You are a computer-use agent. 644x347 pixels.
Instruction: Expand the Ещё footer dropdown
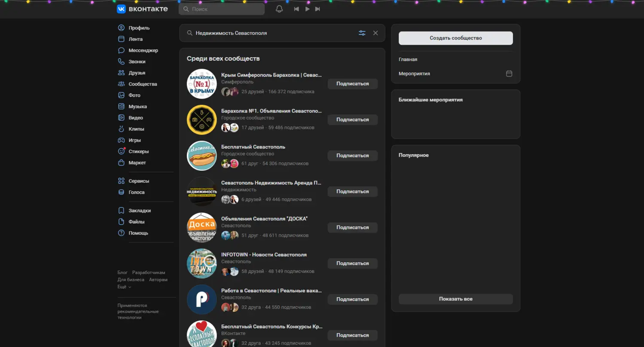(x=124, y=286)
